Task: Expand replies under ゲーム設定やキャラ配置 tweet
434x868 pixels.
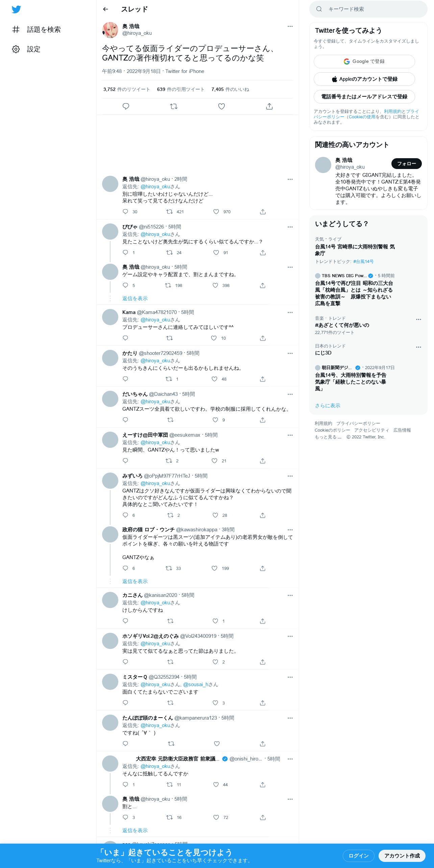Action: (135, 298)
